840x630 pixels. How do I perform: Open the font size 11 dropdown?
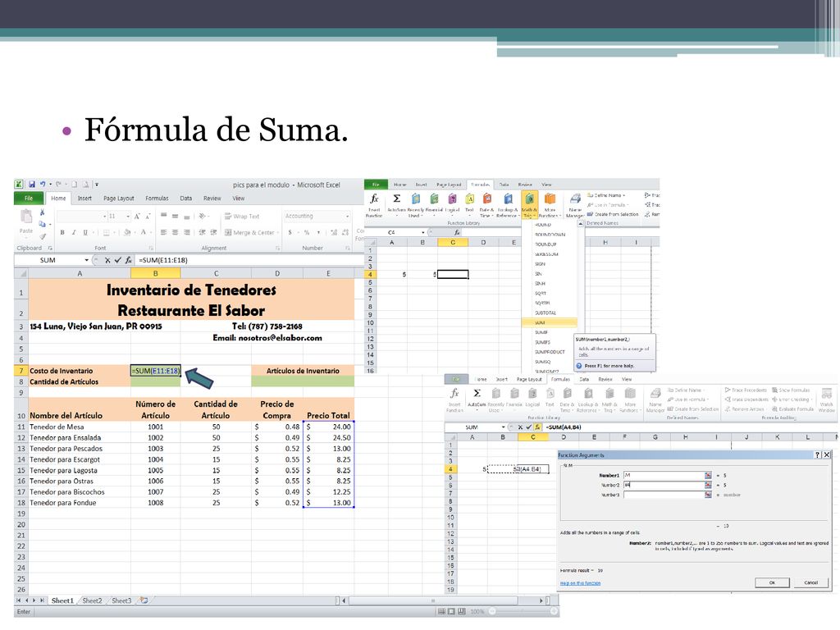click(128, 217)
